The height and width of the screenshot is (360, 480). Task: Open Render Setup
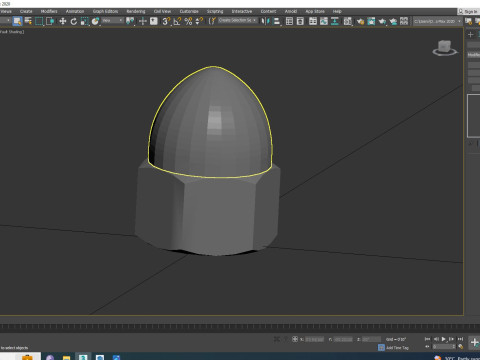pos(360,22)
